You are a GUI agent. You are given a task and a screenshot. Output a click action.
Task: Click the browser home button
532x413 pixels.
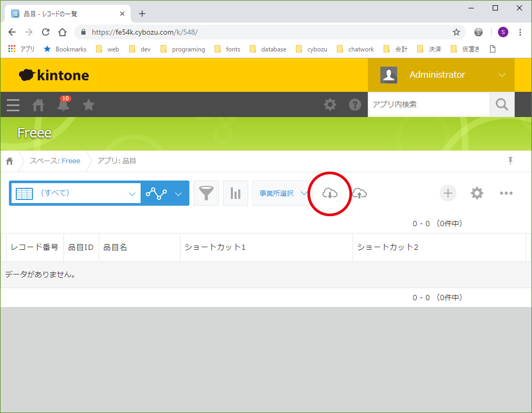(62, 32)
